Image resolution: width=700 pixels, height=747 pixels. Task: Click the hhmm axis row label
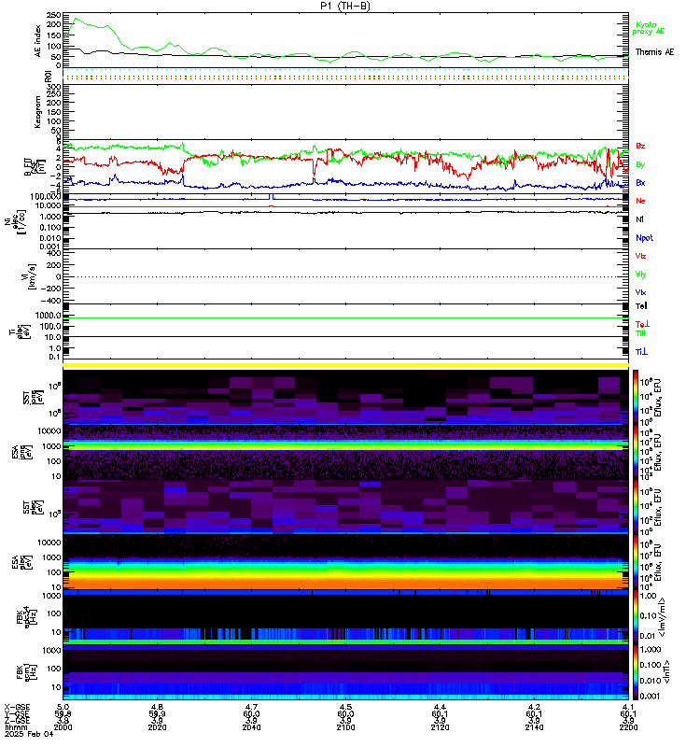(x=15, y=727)
